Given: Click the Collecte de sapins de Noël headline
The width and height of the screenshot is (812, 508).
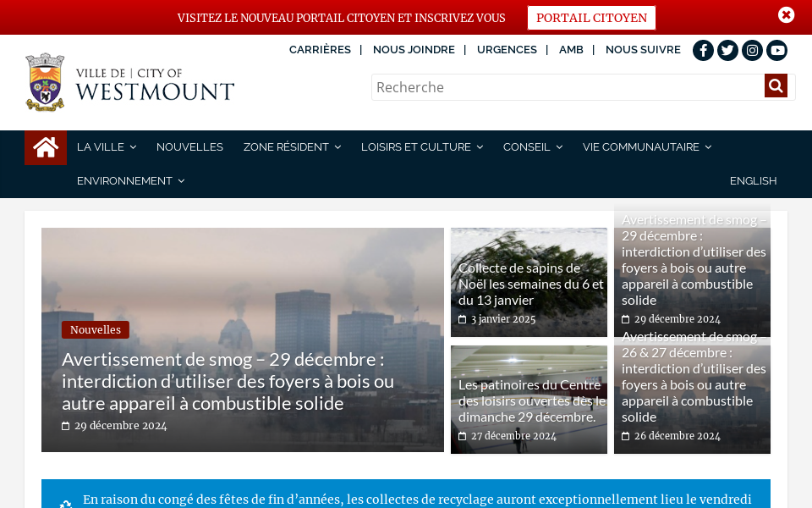Looking at the screenshot, I should click(531, 283).
